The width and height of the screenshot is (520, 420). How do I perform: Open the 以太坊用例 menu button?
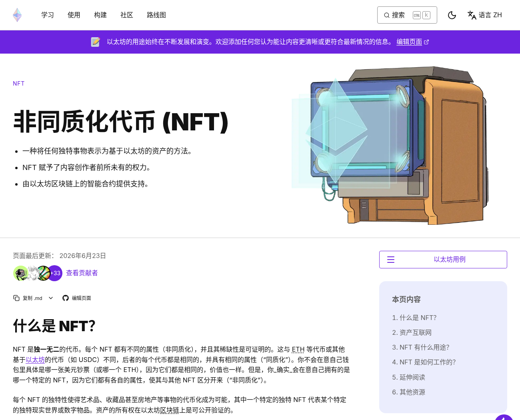[443, 260]
